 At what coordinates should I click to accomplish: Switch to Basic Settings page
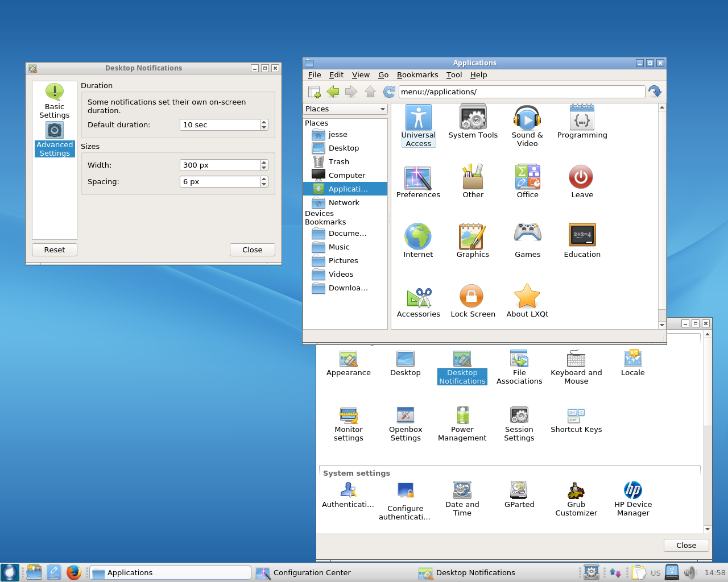tap(55, 101)
